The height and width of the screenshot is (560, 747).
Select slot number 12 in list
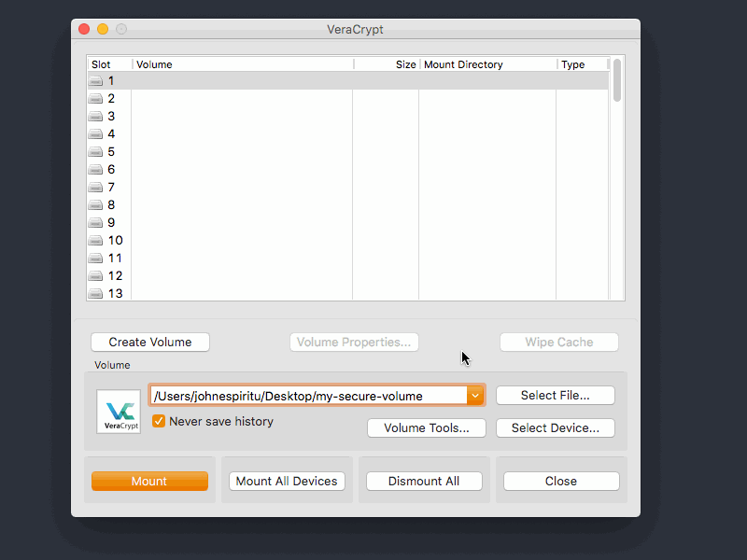(347, 276)
